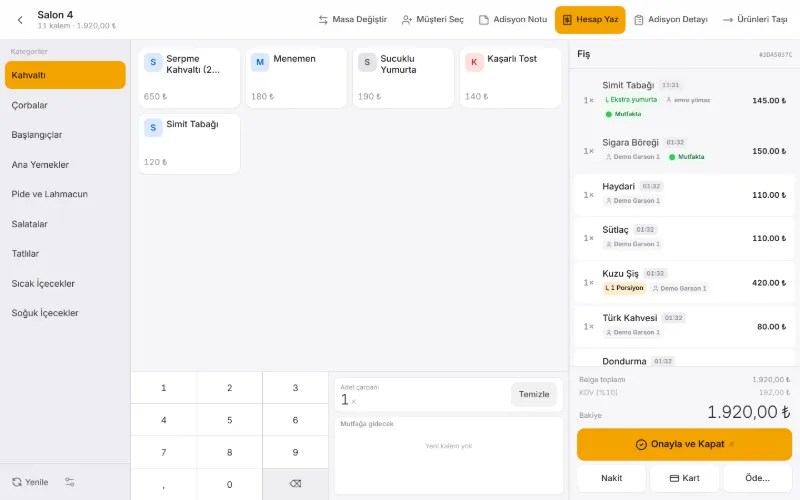Viewport: 800px width, 500px height.
Task: Click the Temizle button
Action: click(534, 394)
